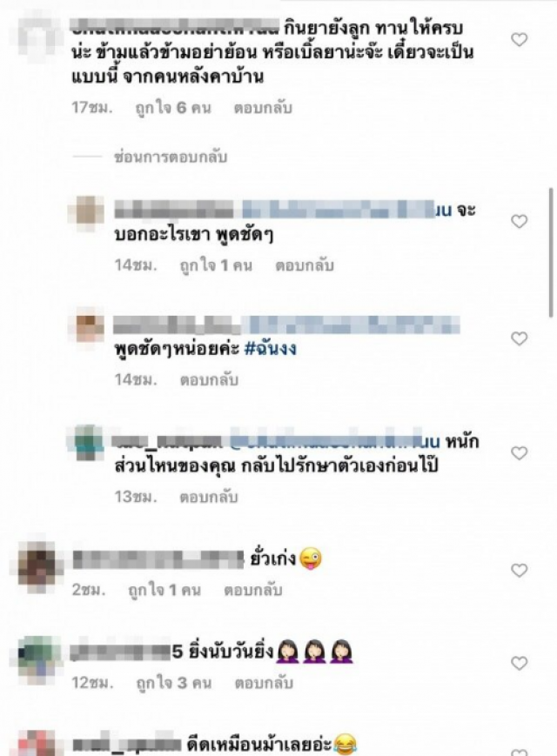The width and height of the screenshot is (557, 756).
Task: Reply to the 17ชม. comment
Action: pos(263,108)
